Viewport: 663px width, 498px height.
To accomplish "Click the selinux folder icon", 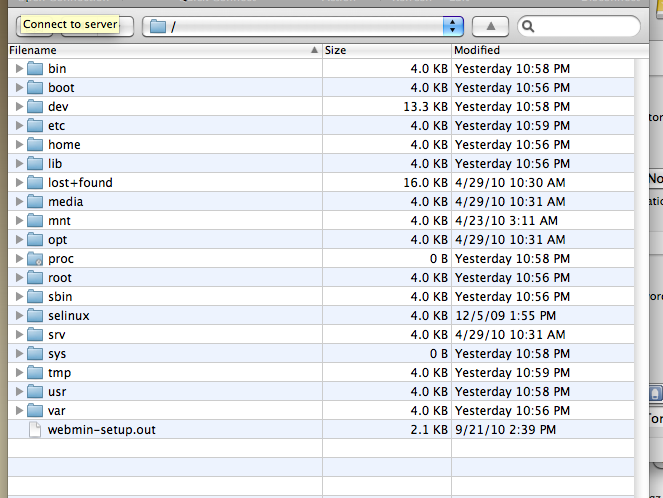I will 36,316.
